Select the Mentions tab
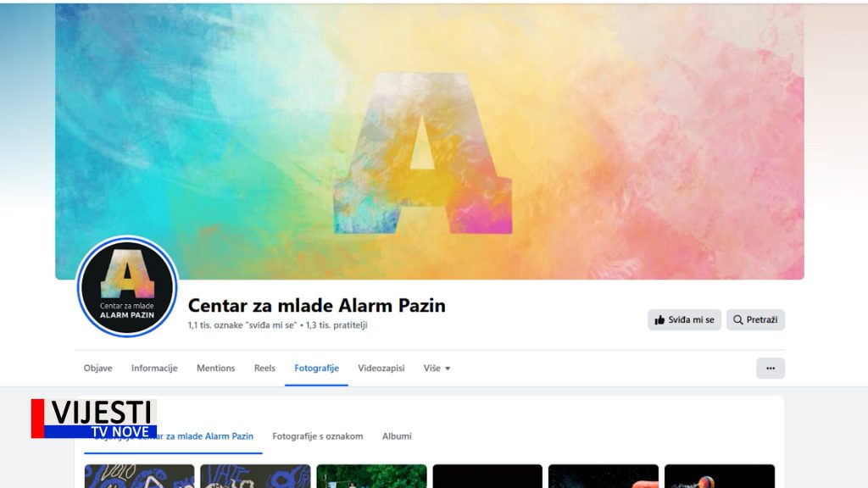 pyautogui.click(x=216, y=368)
